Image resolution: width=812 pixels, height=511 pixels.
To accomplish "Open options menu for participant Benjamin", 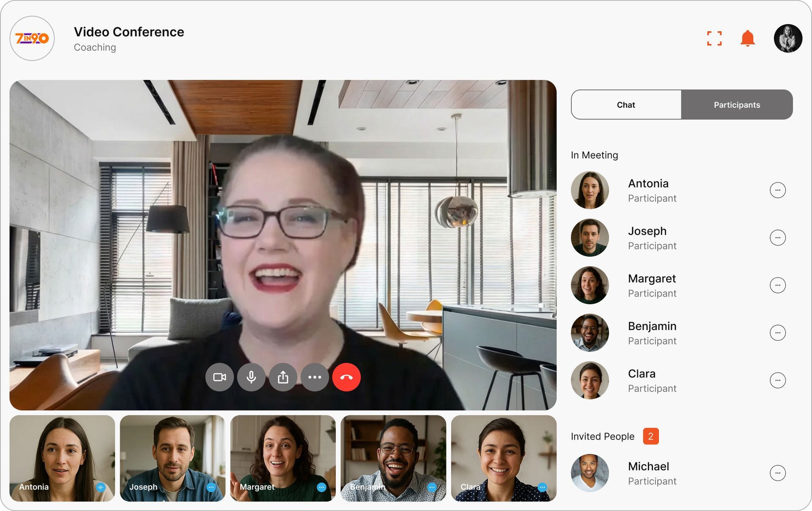I will tap(778, 333).
